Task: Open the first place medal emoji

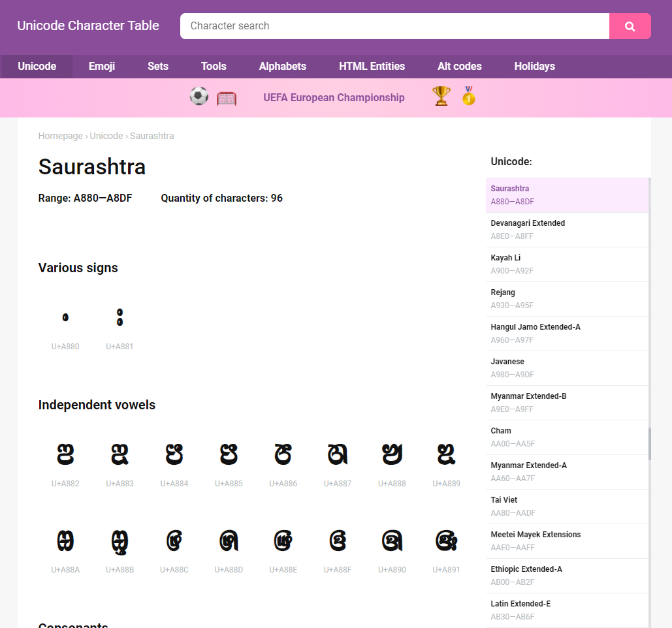Action: click(x=469, y=96)
